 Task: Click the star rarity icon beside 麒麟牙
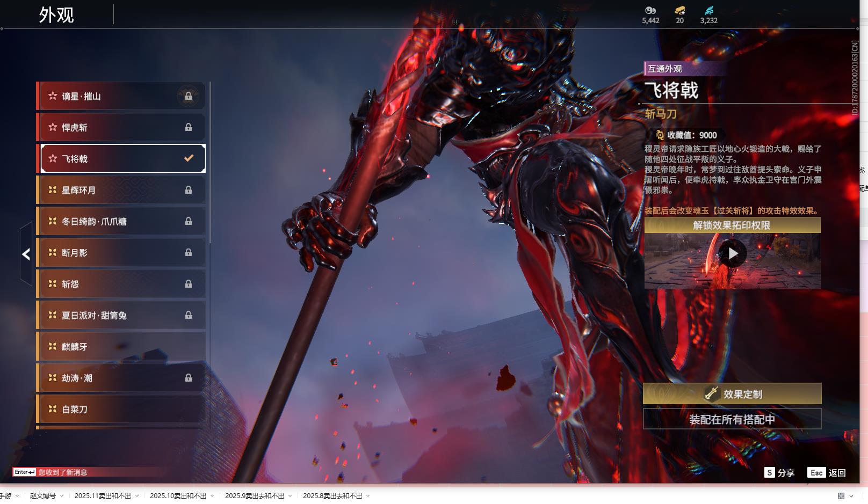pyautogui.click(x=53, y=347)
